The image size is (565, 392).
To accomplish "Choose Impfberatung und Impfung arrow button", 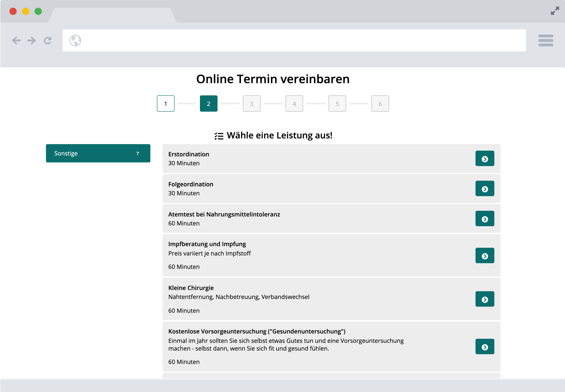I will coord(485,255).
